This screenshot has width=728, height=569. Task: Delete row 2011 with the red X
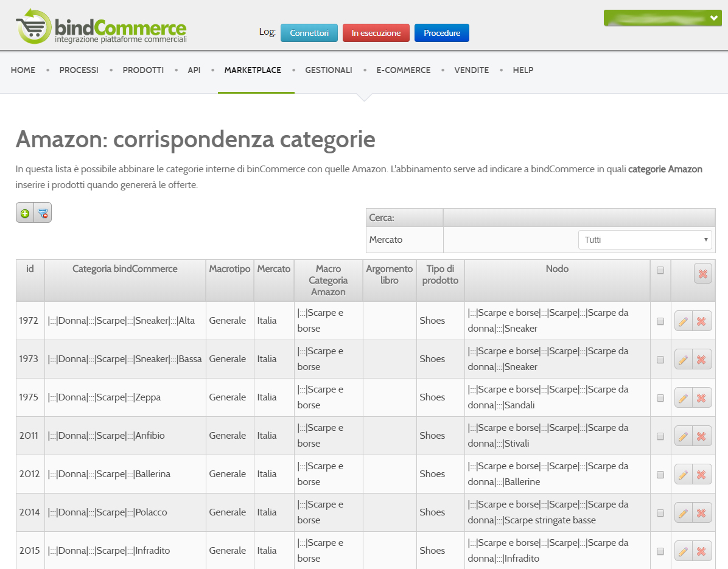point(702,436)
